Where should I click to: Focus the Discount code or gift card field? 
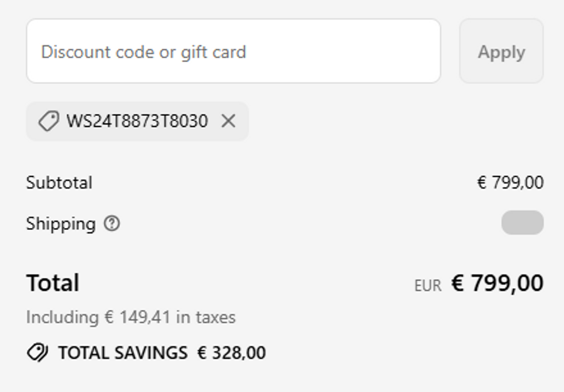pos(233,51)
